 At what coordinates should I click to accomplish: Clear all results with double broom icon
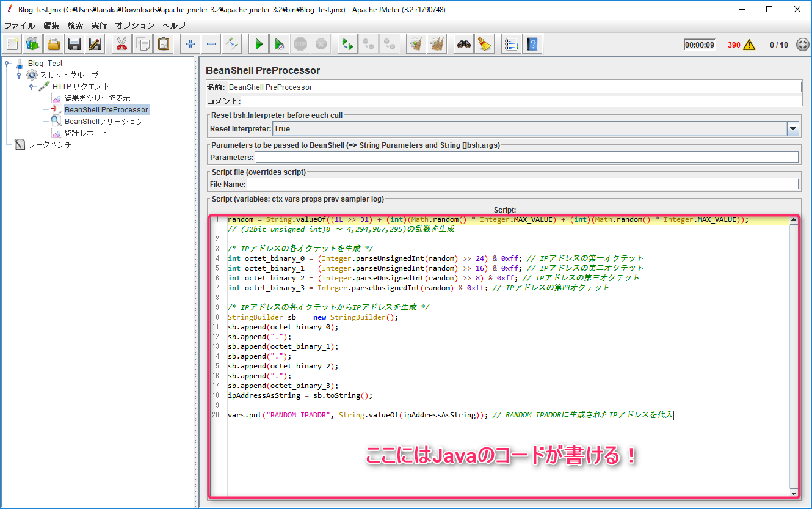tap(437, 44)
